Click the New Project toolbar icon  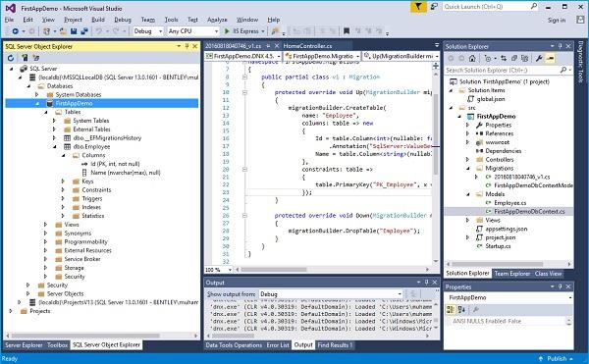(46, 31)
